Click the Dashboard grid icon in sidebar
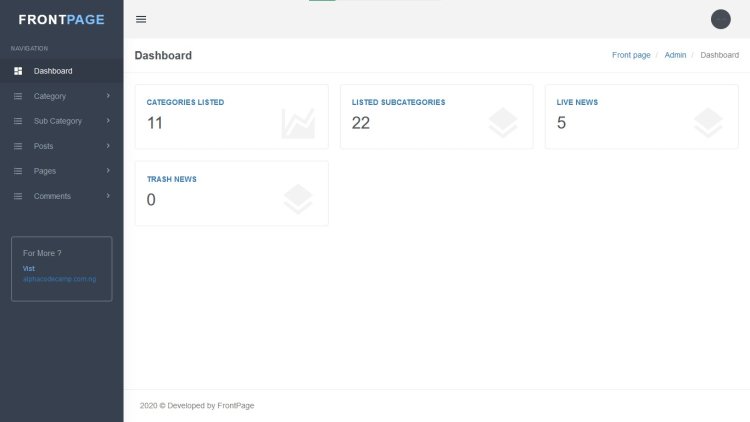The image size is (750, 422). [x=18, y=71]
